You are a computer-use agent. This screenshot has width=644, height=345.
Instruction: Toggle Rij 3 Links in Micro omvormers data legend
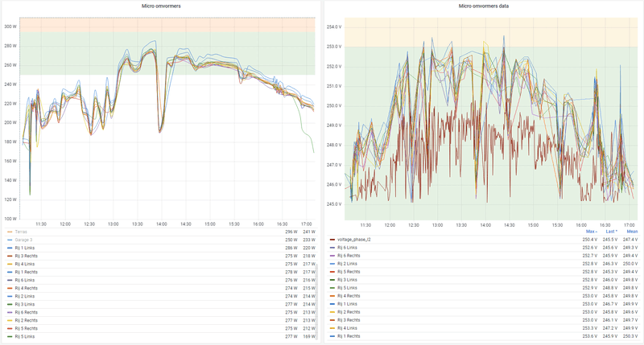[348, 280]
